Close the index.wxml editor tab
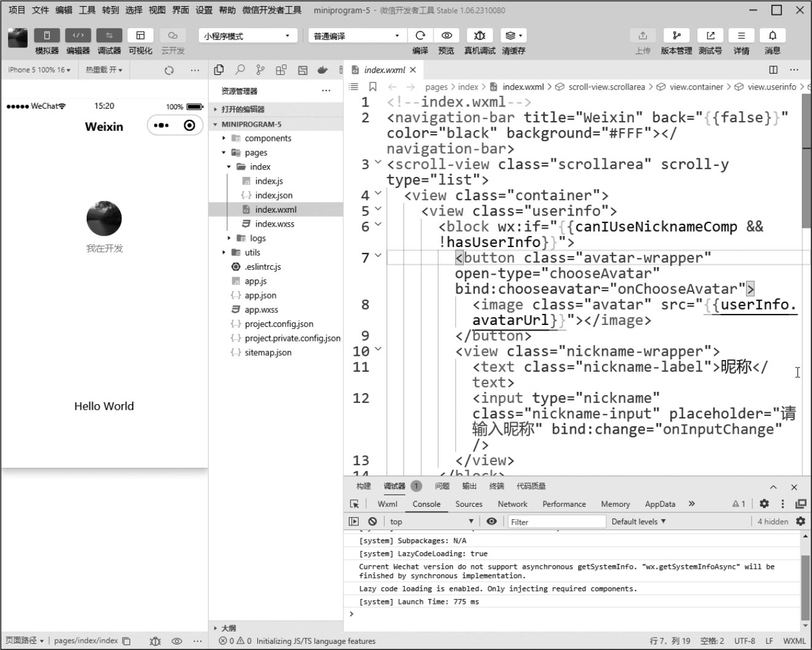 [x=413, y=69]
